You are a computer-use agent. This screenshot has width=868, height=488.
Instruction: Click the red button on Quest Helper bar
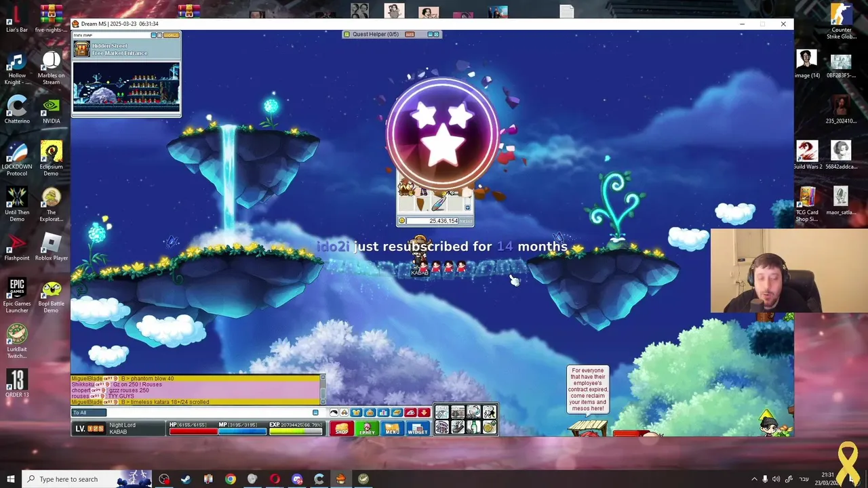pyautogui.click(x=410, y=34)
